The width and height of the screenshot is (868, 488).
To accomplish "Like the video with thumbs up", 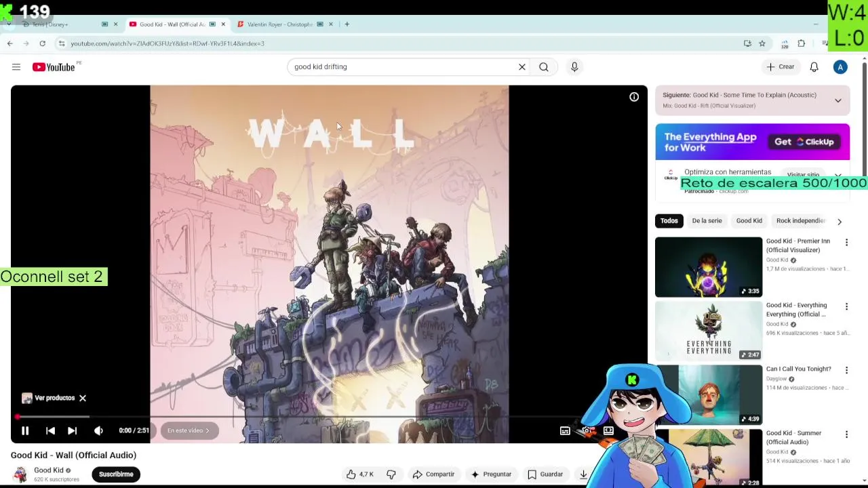I will 359,474.
